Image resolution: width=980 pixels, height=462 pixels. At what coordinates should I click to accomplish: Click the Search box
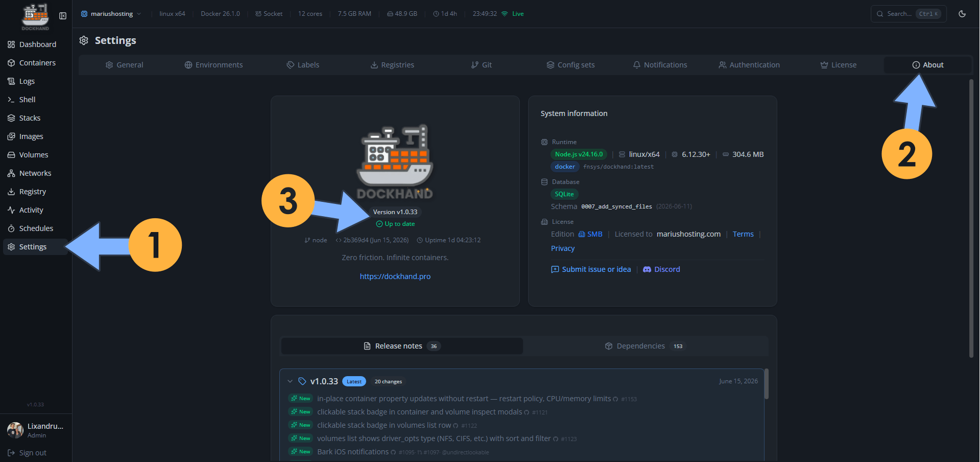pyautogui.click(x=909, y=14)
